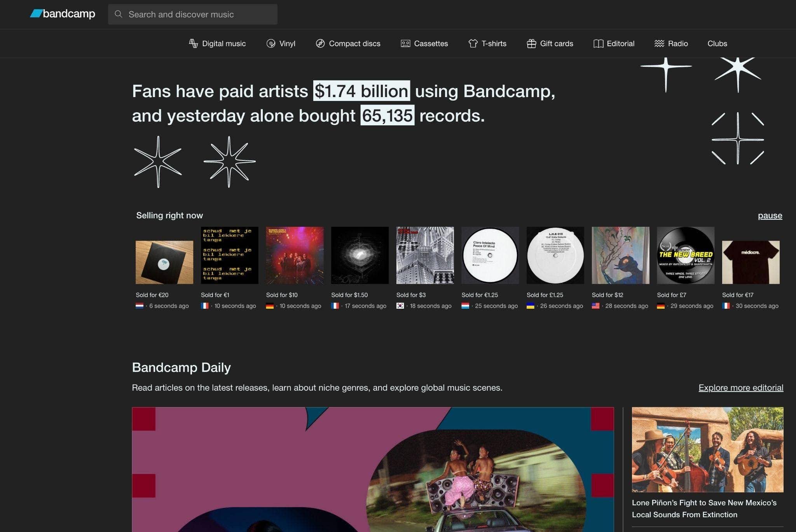This screenshot has height=532, width=796.
Task: Click the T-shirts shirt icon
Action: 473,43
